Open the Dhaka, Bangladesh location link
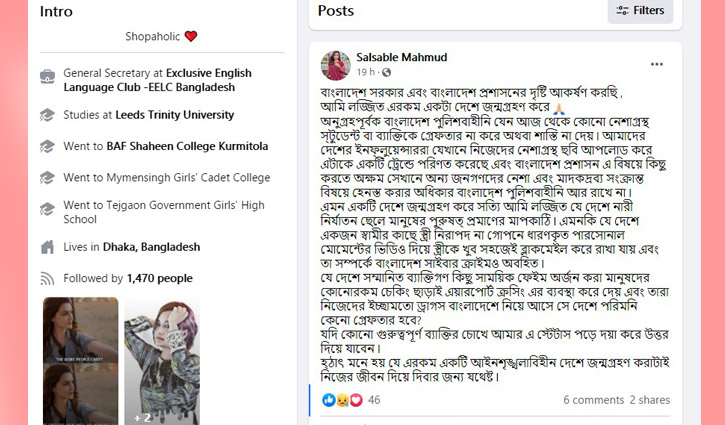The height and width of the screenshot is (425, 725). coord(156,247)
